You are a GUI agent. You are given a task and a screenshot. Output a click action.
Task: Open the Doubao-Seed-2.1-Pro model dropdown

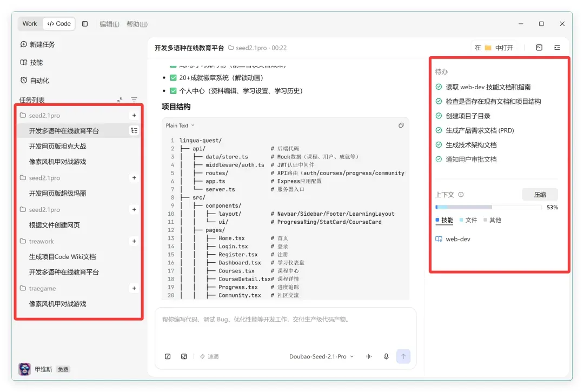pos(321,356)
